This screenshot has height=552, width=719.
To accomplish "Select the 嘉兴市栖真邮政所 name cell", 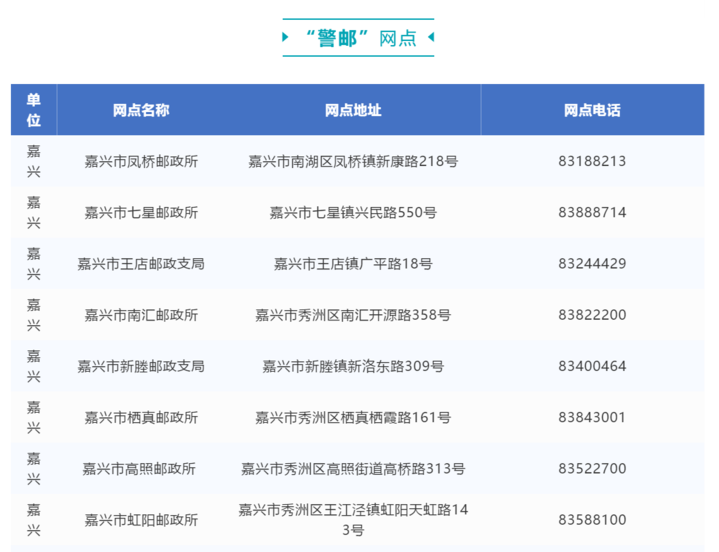I will (x=141, y=418).
